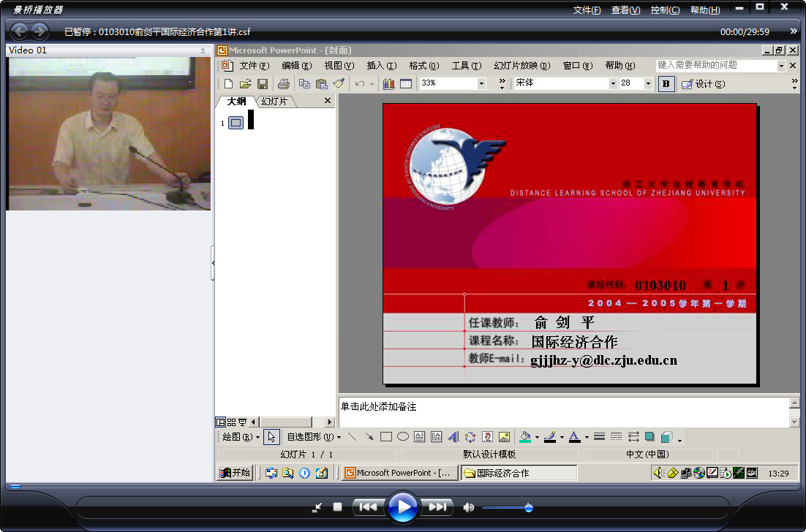
Task: Insert a picture from file icon
Action: [x=504, y=437]
